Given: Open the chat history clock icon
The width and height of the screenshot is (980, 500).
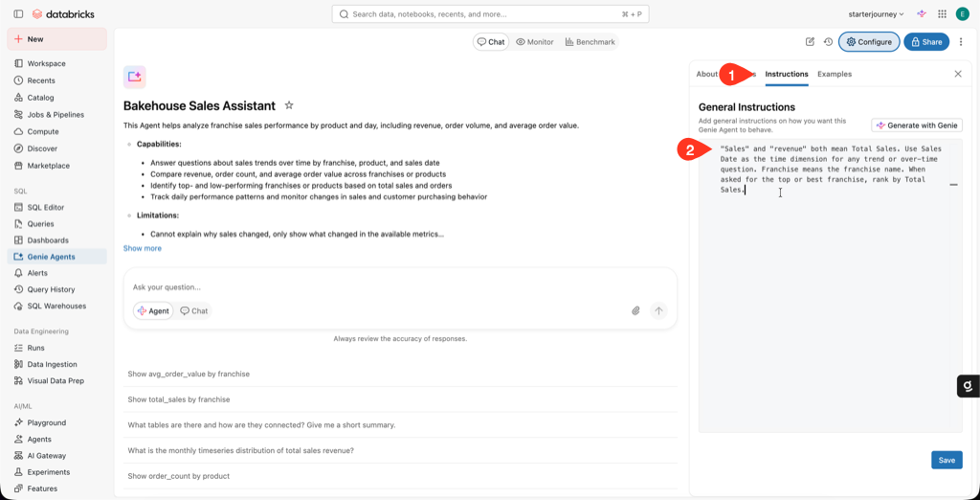Looking at the screenshot, I should [828, 42].
